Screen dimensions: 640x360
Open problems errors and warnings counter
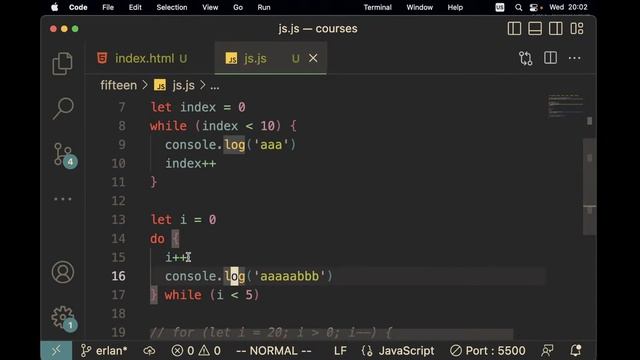coord(196,351)
